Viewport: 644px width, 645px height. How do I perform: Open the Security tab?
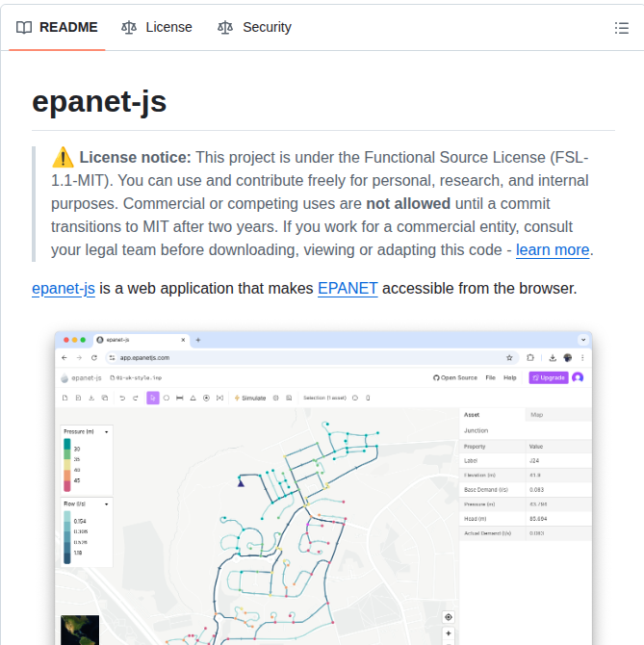tap(254, 27)
